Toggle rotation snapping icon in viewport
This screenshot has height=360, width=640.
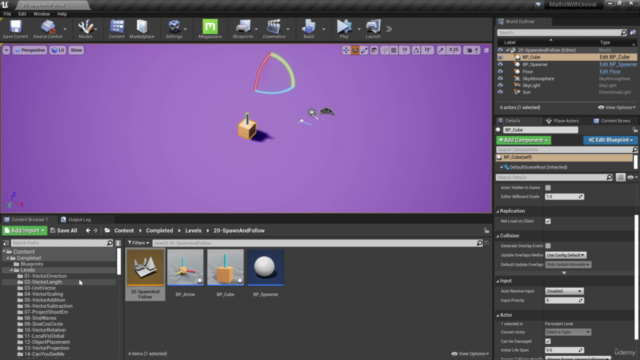coord(416,50)
